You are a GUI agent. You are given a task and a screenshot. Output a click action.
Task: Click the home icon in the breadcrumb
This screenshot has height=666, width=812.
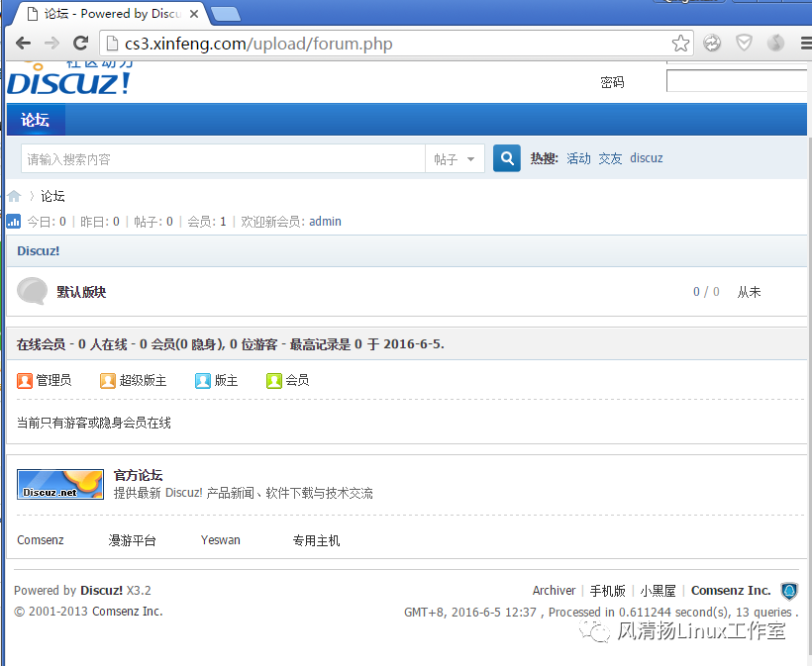14,196
